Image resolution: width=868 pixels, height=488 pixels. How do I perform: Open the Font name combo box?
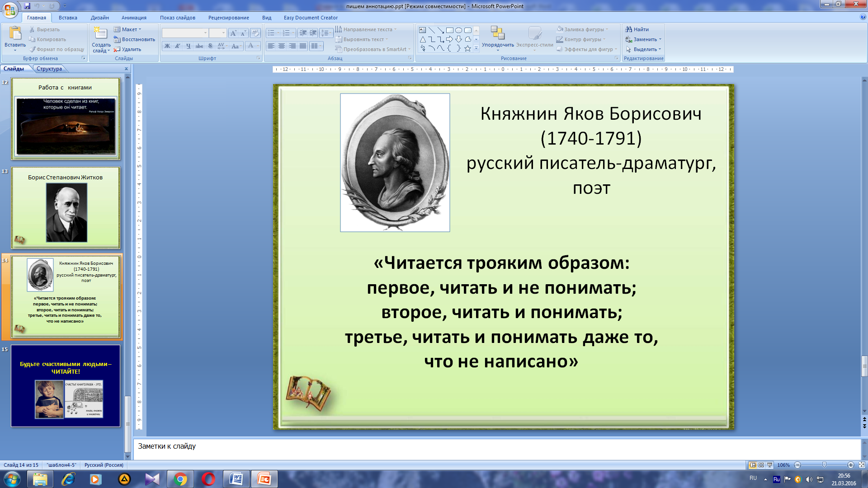(185, 33)
